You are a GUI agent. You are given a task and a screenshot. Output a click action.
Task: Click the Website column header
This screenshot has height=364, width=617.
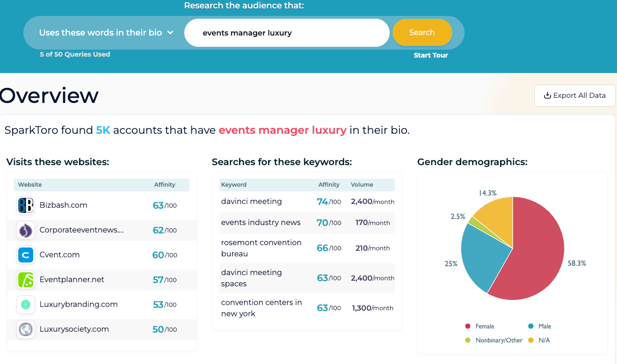[x=30, y=185]
